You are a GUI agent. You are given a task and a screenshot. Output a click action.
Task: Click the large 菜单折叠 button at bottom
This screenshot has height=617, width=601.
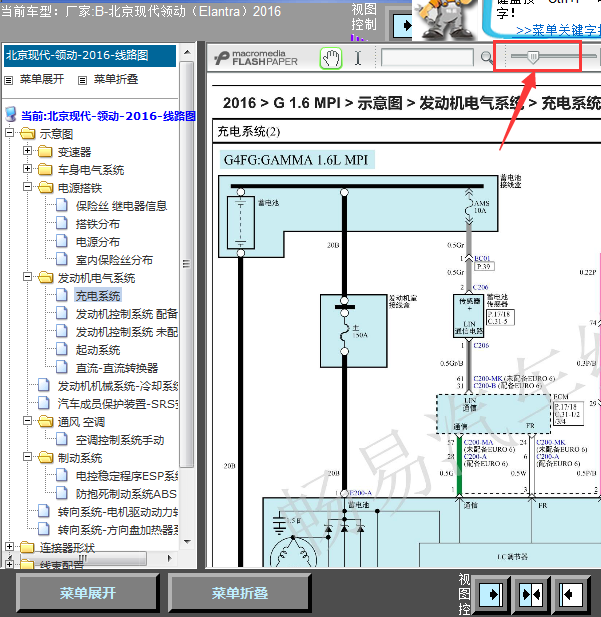(x=240, y=593)
